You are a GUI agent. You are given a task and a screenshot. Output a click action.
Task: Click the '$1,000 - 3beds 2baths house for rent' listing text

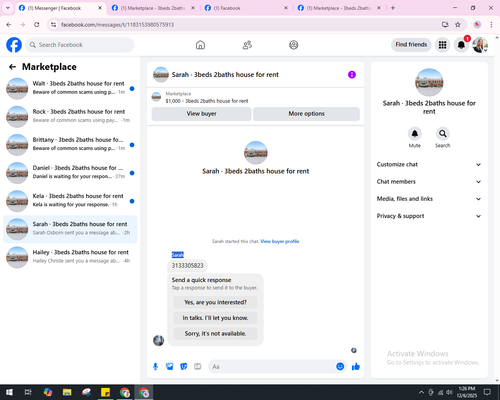coord(207,101)
